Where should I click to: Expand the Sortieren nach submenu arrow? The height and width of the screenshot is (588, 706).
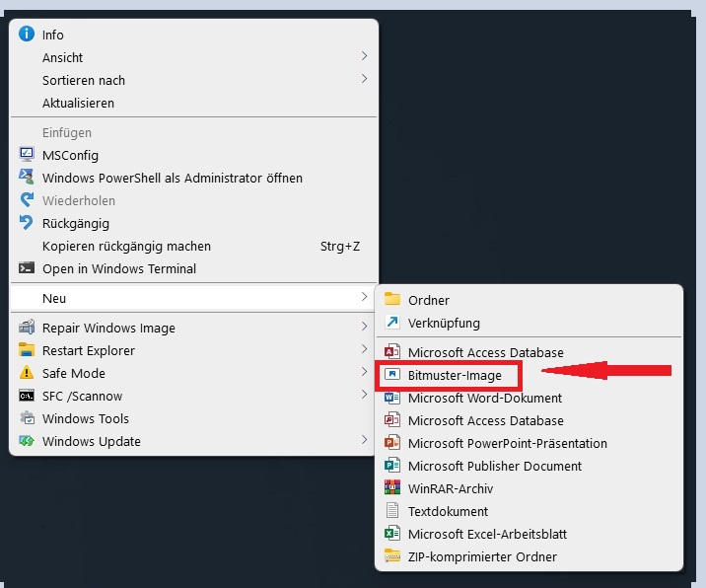coord(364,79)
